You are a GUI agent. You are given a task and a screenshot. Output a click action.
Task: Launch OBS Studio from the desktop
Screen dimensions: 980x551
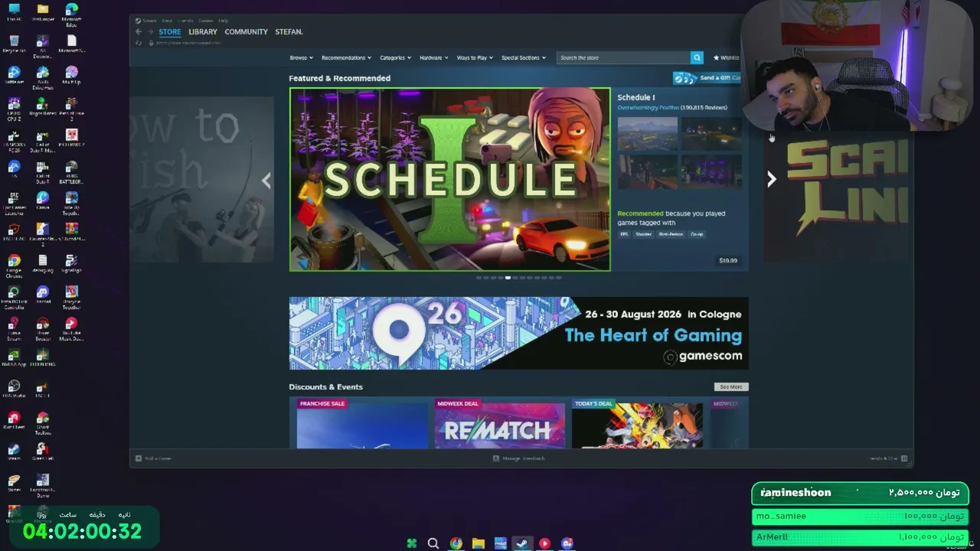(14, 390)
